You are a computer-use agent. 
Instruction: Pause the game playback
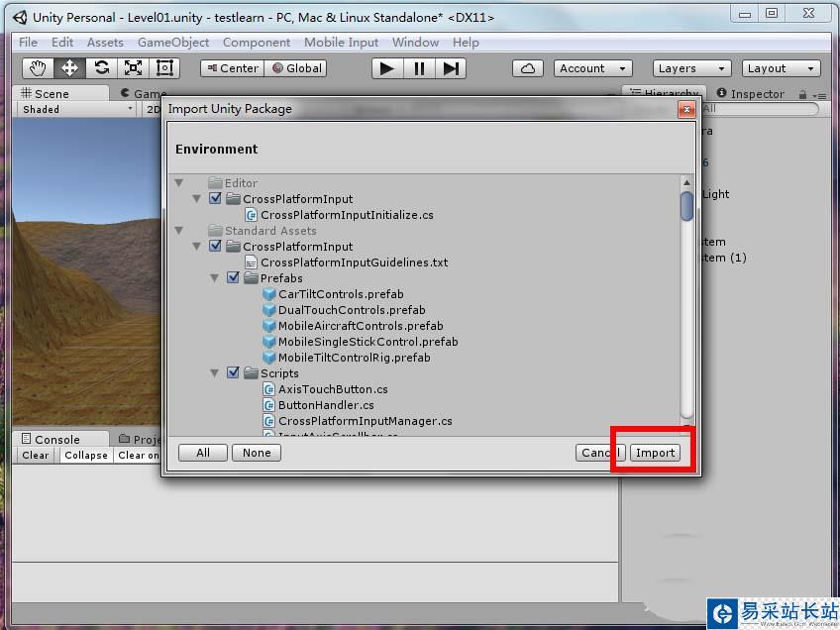(419, 68)
